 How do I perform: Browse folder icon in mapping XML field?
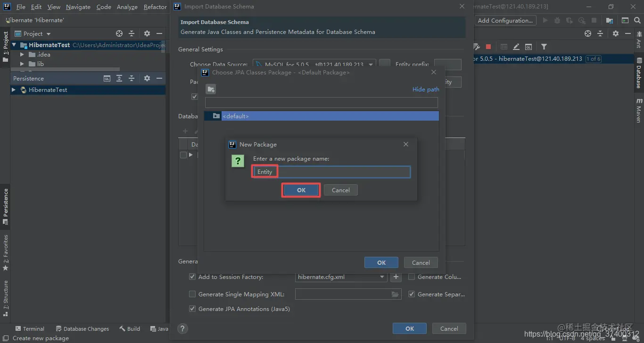pos(395,294)
